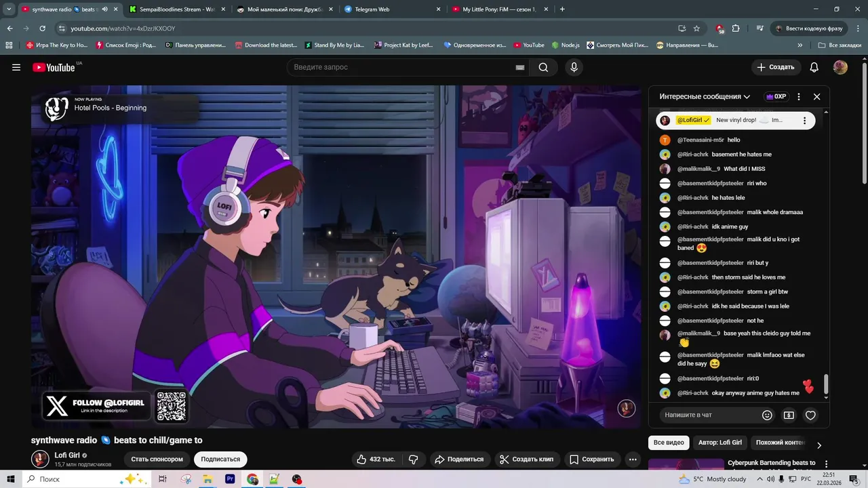Image resolution: width=868 pixels, height=488 pixels.
Task: Show hidden bookmarks with the chevron
Action: (x=800, y=45)
